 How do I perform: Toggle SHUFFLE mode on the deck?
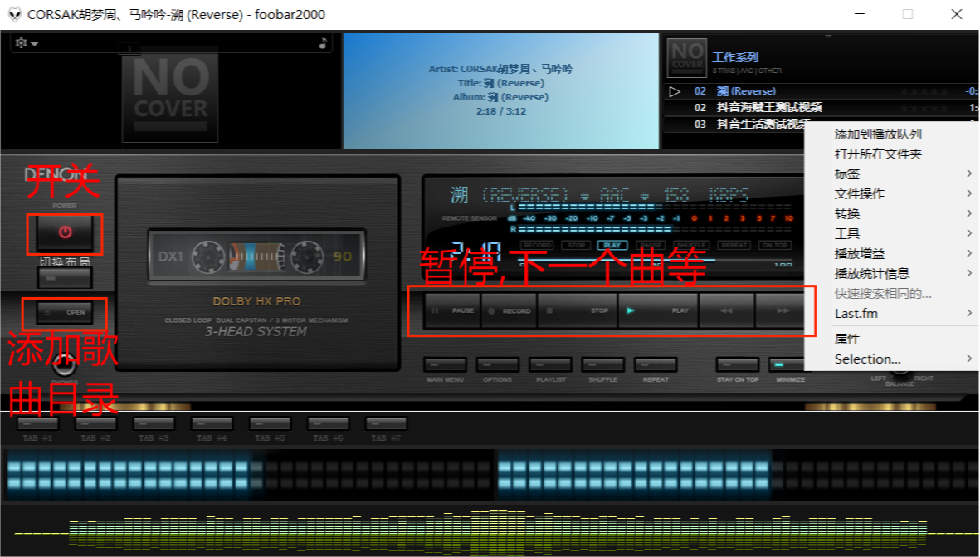(602, 364)
